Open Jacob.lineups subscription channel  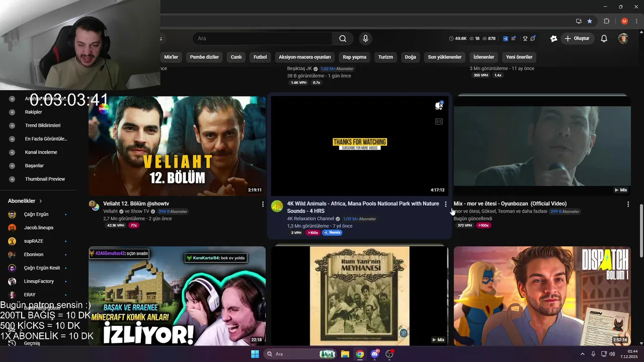[38, 228]
